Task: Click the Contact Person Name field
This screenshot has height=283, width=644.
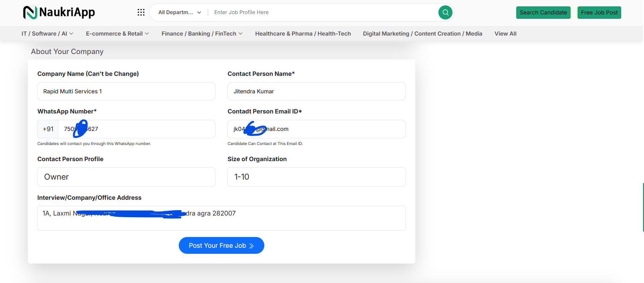Action: (316, 91)
